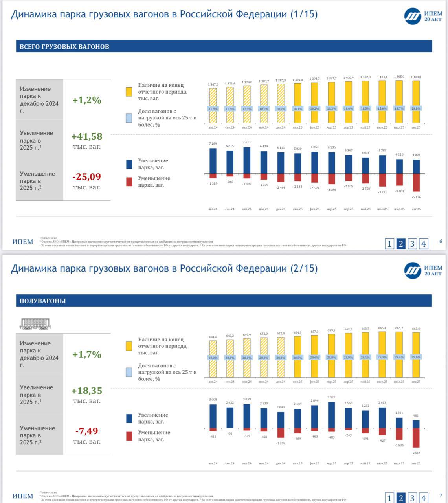Click dark-blue Увеличение парка swatch on all-wagons slide
Screen dimensions: 448x503
coord(129,164)
